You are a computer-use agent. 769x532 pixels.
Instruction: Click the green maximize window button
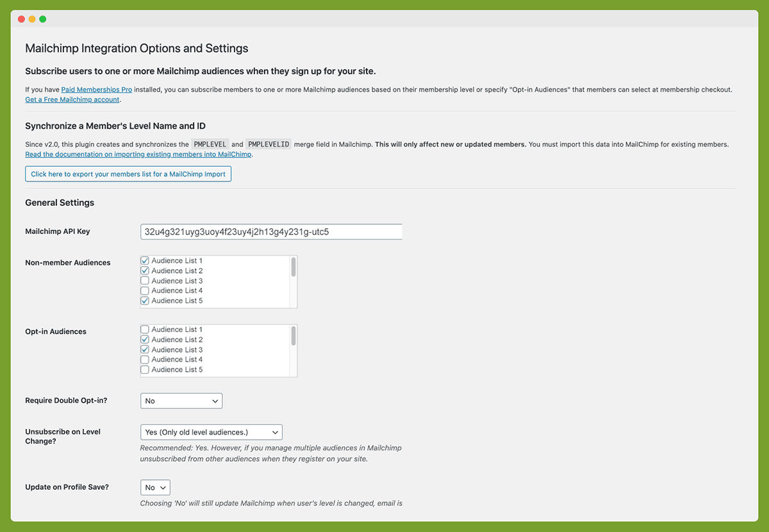click(43, 19)
